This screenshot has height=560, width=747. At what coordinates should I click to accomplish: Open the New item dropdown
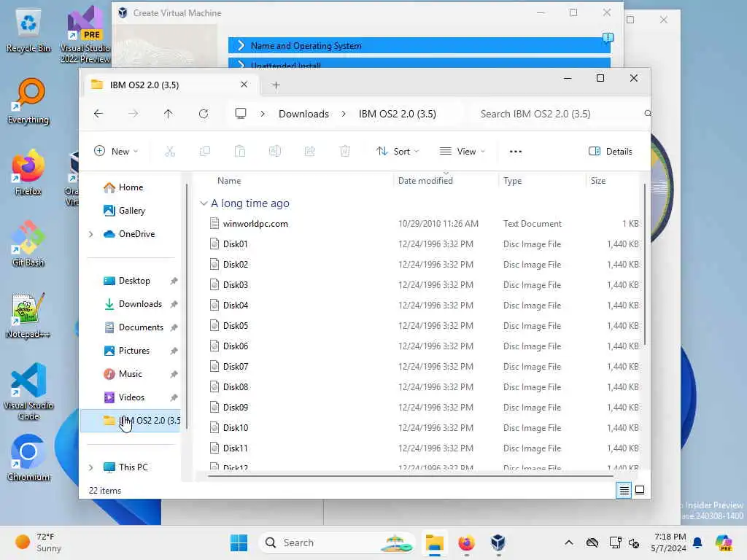click(x=116, y=152)
